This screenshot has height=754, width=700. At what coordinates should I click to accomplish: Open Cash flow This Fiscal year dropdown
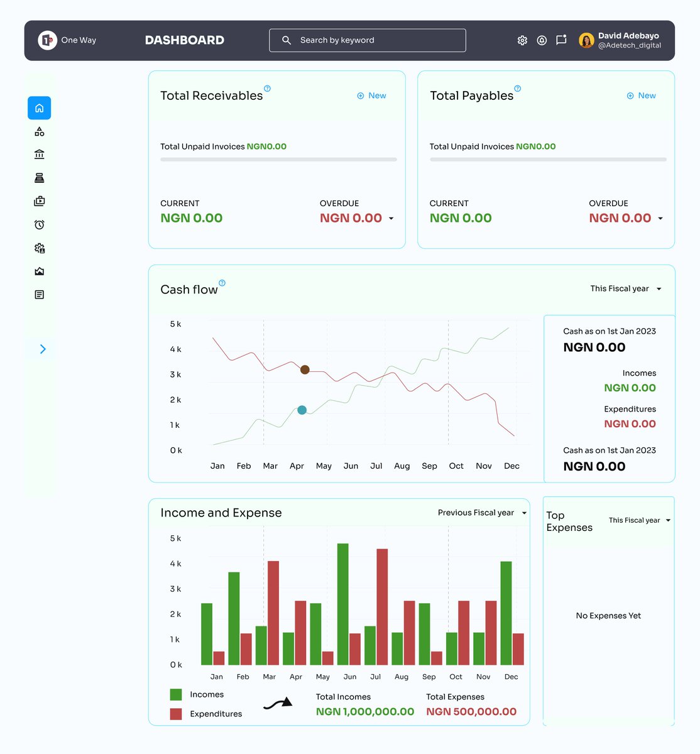[626, 289]
